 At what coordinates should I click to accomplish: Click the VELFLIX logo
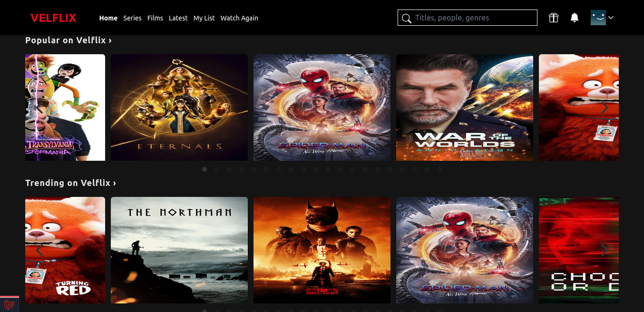tap(53, 18)
